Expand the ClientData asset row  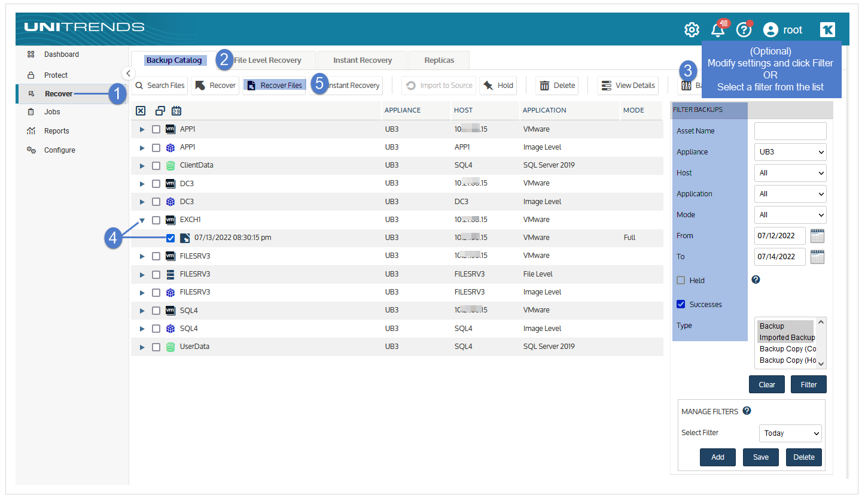pyautogui.click(x=142, y=166)
